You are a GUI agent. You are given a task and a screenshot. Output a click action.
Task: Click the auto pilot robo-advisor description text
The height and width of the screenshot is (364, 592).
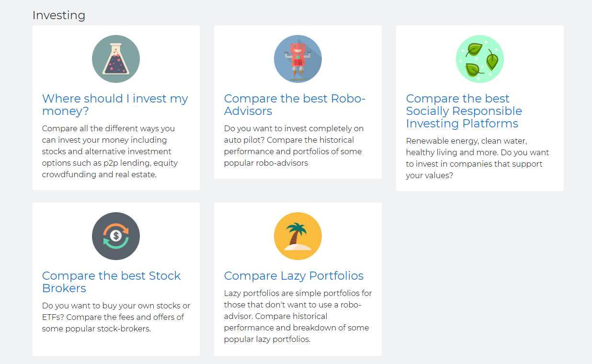click(x=294, y=146)
